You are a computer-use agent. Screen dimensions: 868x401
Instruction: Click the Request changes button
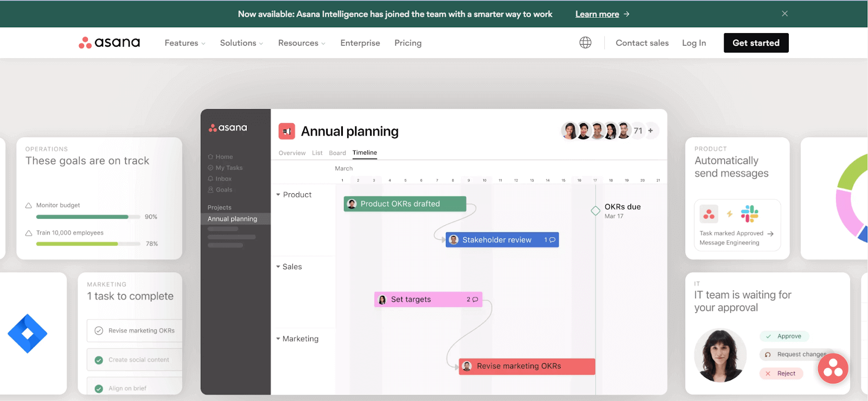[x=796, y=355]
